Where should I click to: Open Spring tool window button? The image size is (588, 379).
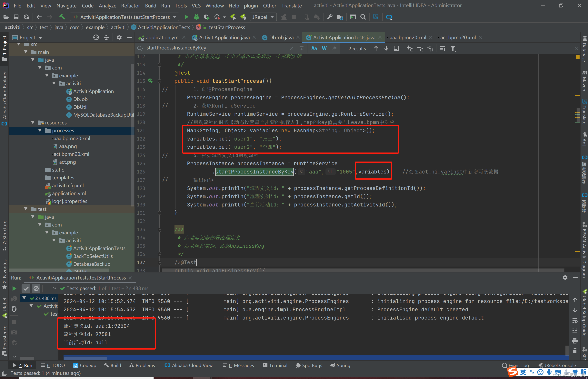(340, 365)
